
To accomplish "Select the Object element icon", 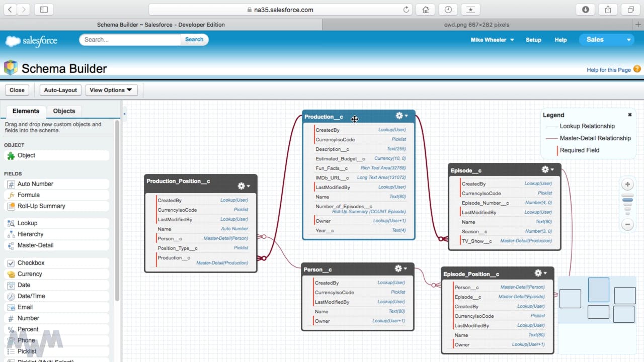I will tap(11, 156).
